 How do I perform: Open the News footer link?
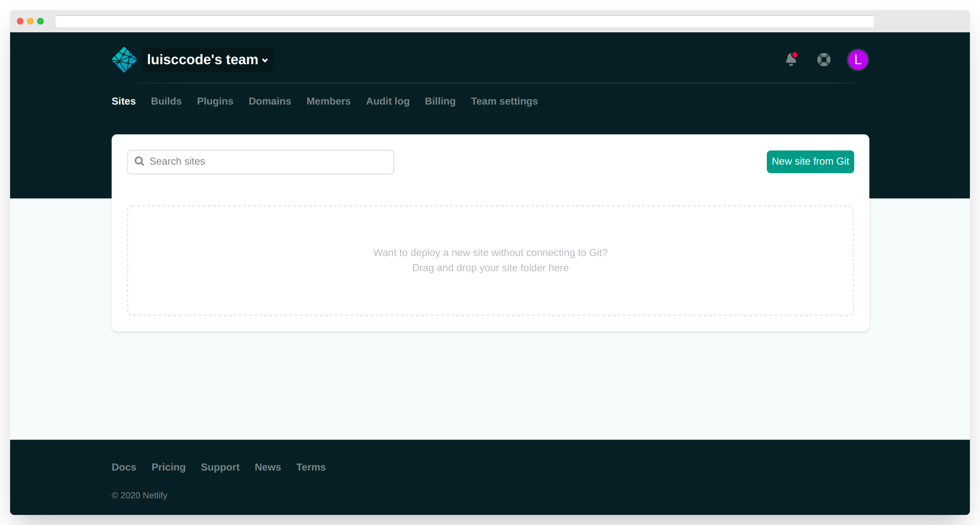(268, 467)
